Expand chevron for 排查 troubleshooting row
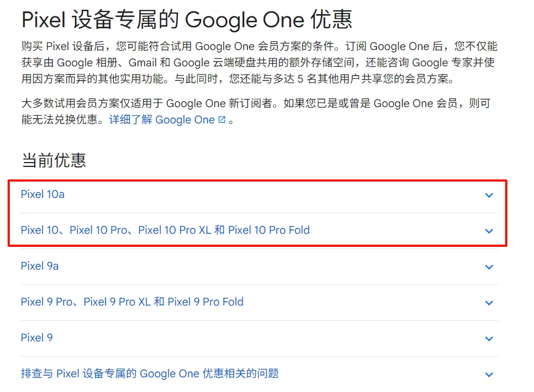Image resolution: width=534 pixels, height=392 pixels. point(489,375)
